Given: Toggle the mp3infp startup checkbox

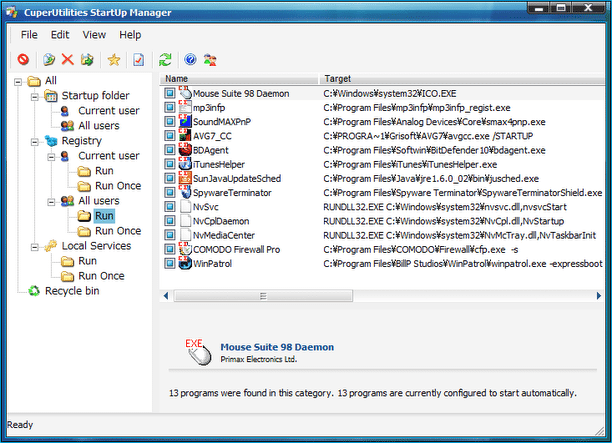Looking at the screenshot, I should [170, 107].
